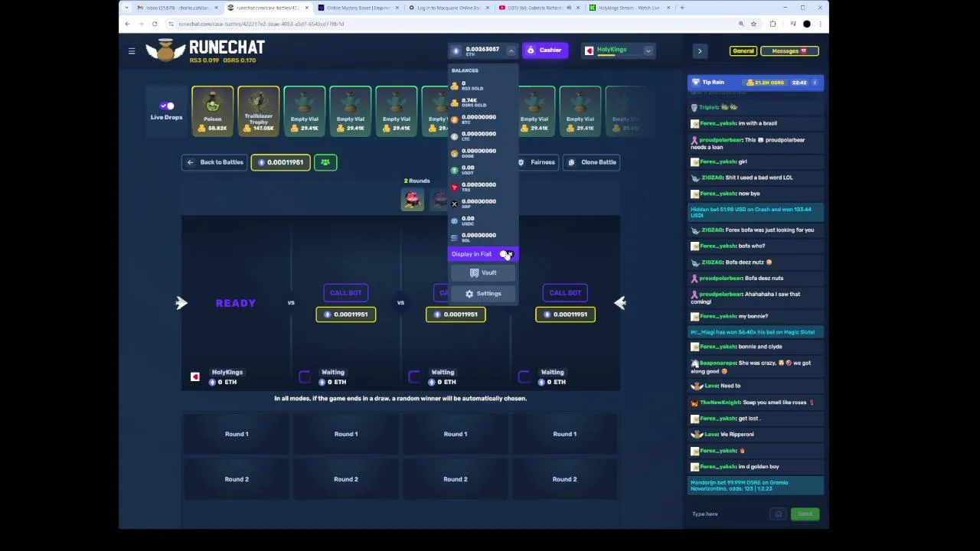The image size is (980, 551).
Task: Select SOL balance entry
Action: click(483, 237)
